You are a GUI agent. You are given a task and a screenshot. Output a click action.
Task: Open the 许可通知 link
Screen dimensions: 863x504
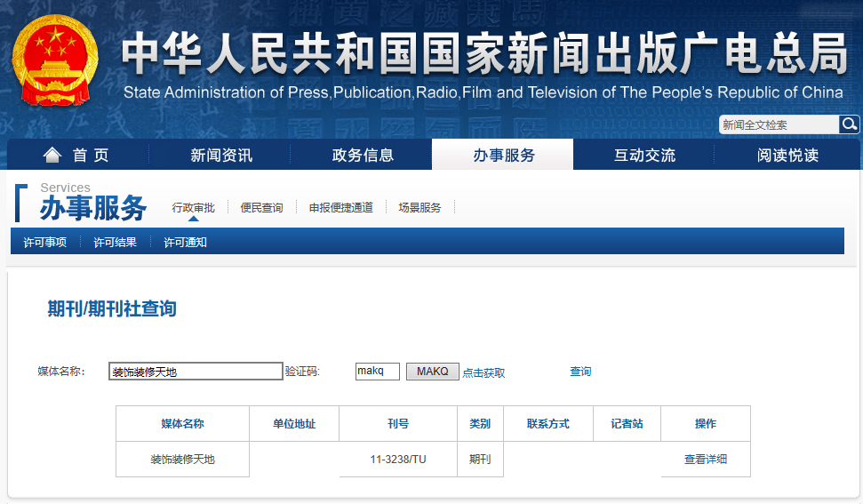(x=185, y=242)
